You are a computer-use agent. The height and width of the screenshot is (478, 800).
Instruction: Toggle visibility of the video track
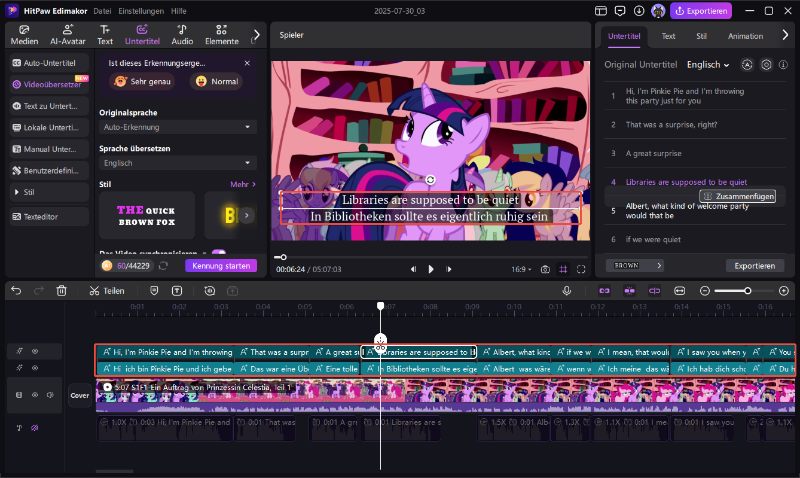pyautogui.click(x=35, y=395)
